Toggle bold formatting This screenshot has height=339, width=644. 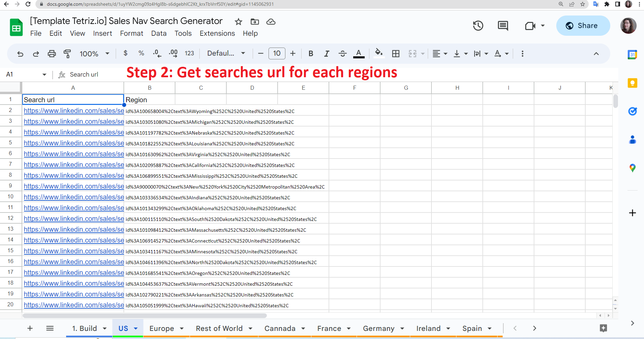311,54
